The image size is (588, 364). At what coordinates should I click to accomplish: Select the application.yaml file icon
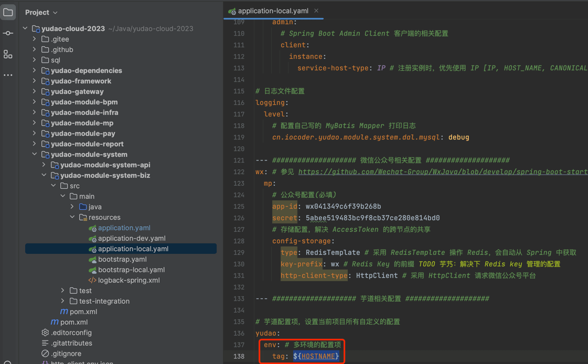click(x=92, y=228)
